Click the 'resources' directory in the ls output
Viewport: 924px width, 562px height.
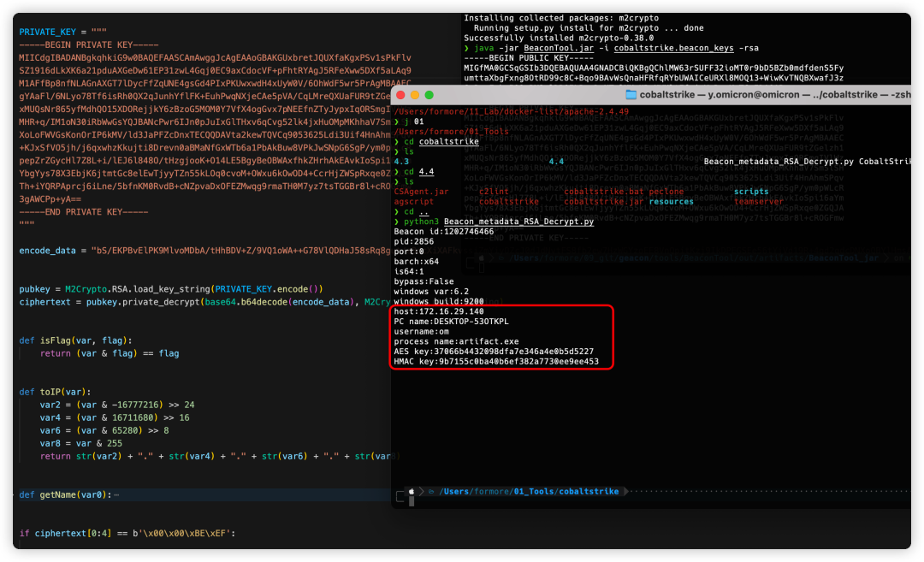tap(672, 202)
